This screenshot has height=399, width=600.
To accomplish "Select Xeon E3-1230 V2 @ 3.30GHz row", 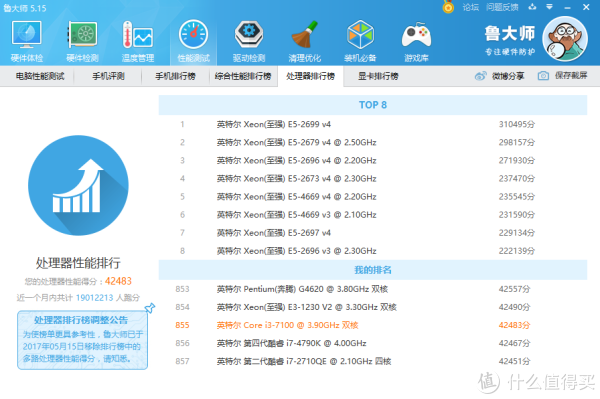I will [x=373, y=307].
